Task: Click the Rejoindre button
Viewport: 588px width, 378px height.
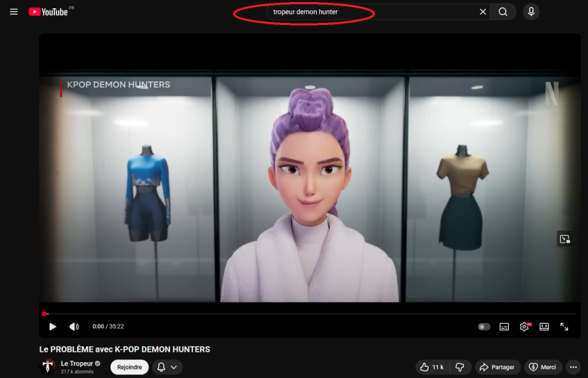Action: pyautogui.click(x=129, y=367)
